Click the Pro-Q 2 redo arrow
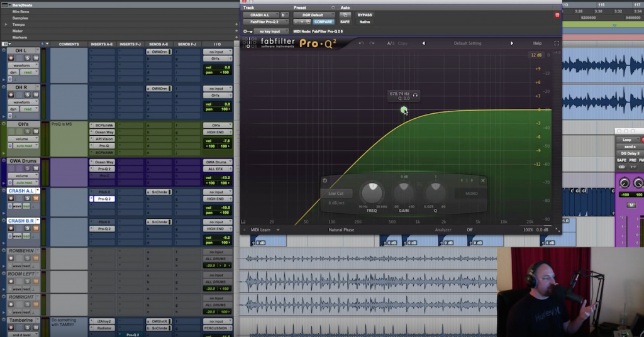The image size is (644, 337). click(x=372, y=43)
